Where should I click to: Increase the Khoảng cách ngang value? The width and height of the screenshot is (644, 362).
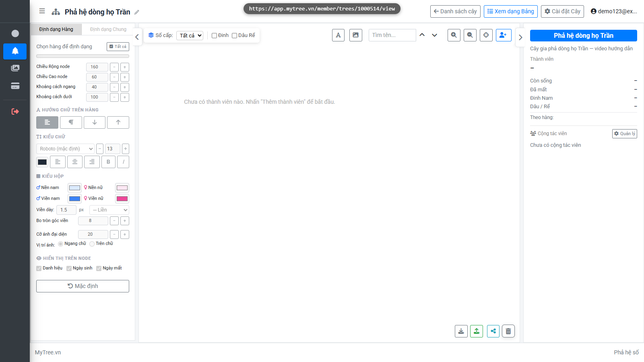125,87
